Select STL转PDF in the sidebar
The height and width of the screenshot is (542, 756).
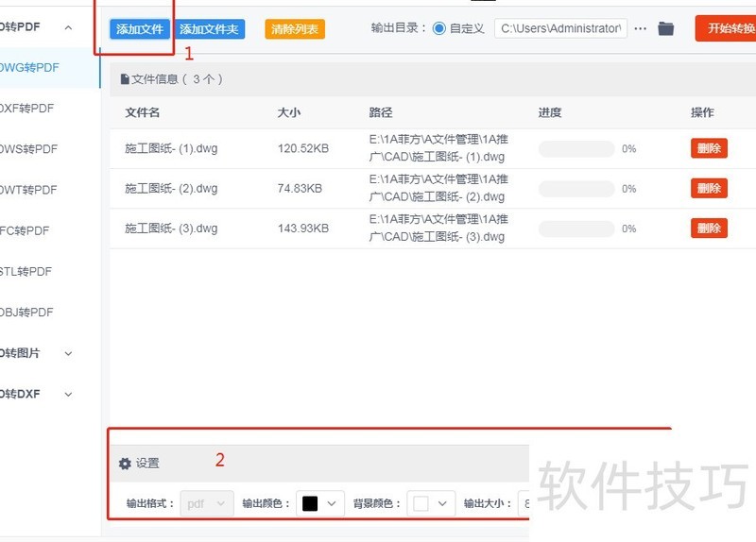(x=26, y=271)
